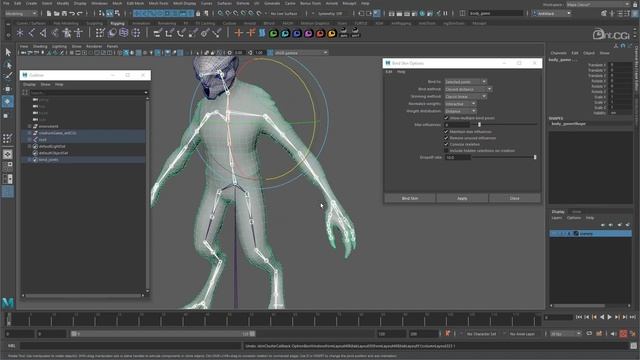Open the Normalize weights dropdown

point(460,104)
